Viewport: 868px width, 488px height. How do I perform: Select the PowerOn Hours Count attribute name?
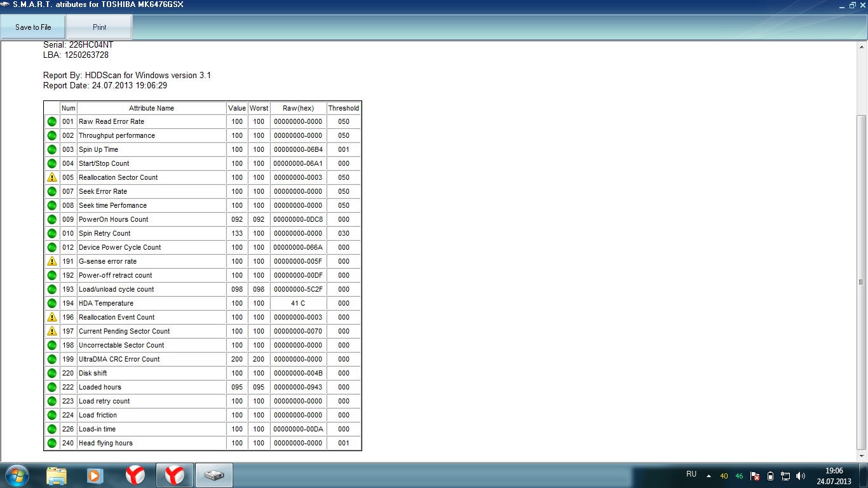click(x=114, y=219)
